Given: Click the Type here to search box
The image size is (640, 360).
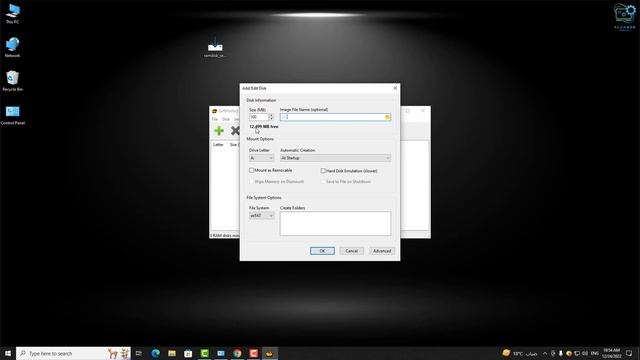Looking at the screenshot, I should pos(73,353).
